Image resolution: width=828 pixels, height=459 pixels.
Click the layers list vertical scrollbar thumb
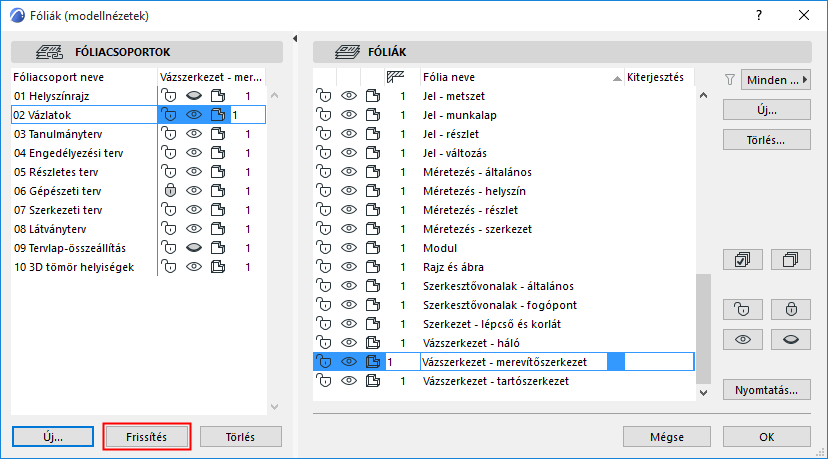(x=702, y=328)
